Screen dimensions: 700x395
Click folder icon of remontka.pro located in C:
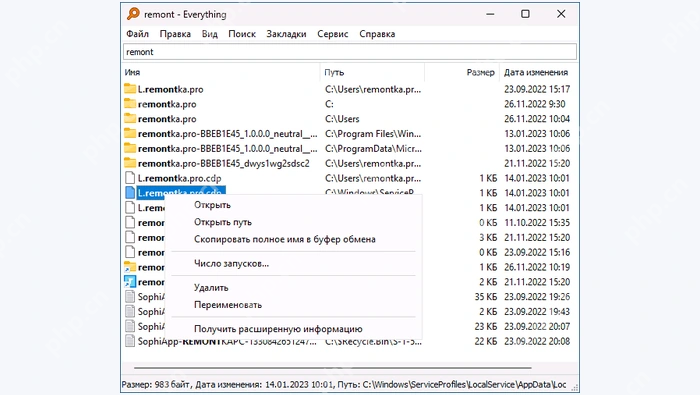(x=130, y=104)
